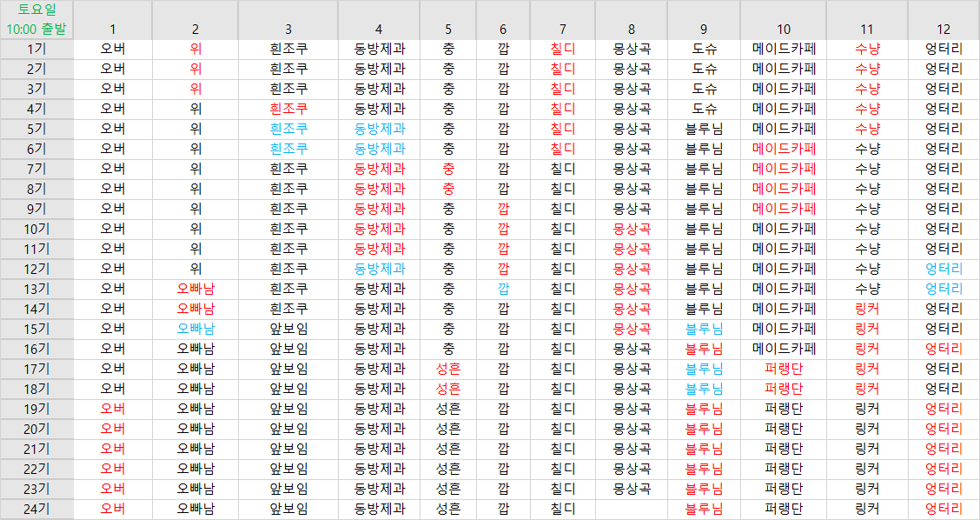Select row header 24기
This screenshot has height=520, width=980.
click(x=36, y=509)
